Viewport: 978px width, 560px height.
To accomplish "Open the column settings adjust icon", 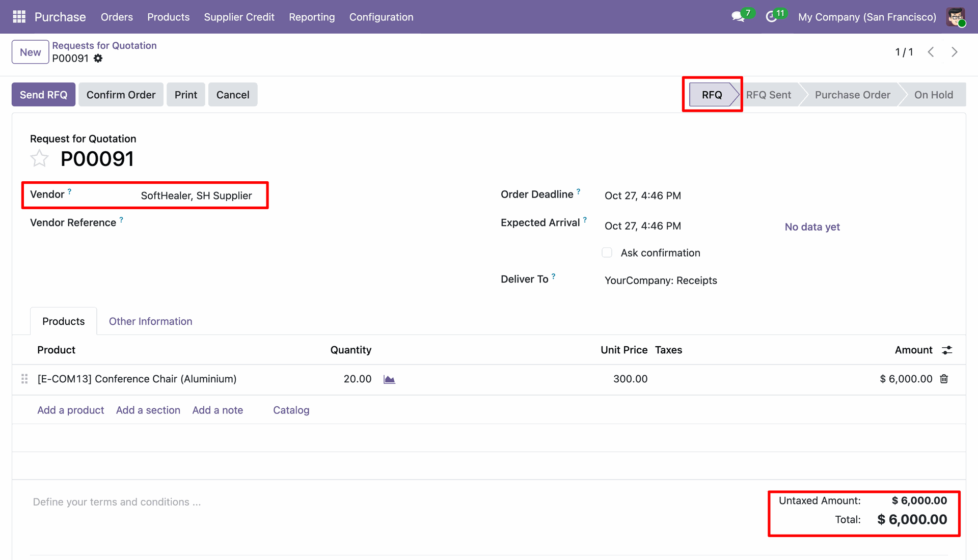I will coord(947,350).
